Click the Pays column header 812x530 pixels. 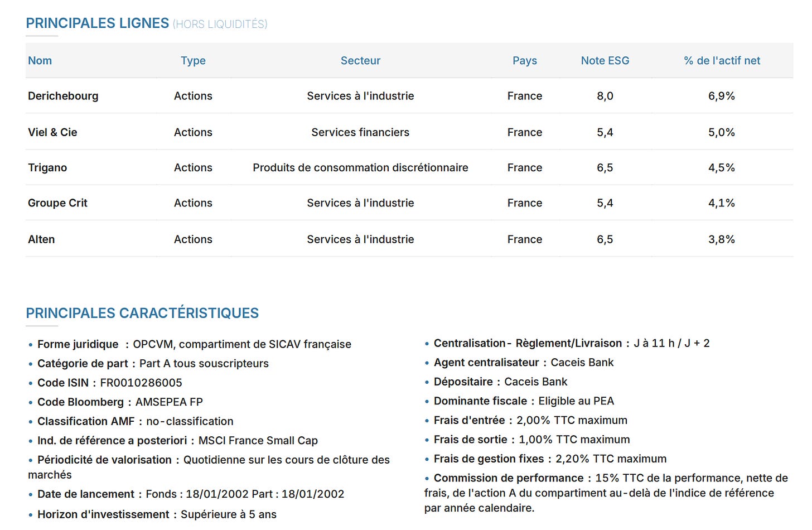coord(525,61)
